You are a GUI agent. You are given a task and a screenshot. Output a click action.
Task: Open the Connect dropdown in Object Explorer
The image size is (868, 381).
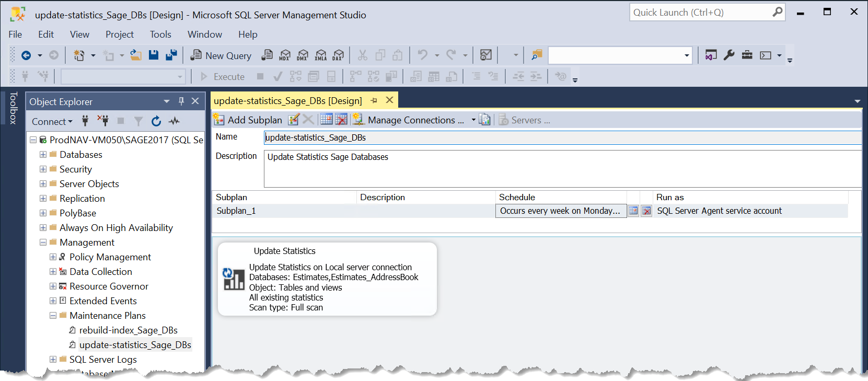click(x=52, y=121)
